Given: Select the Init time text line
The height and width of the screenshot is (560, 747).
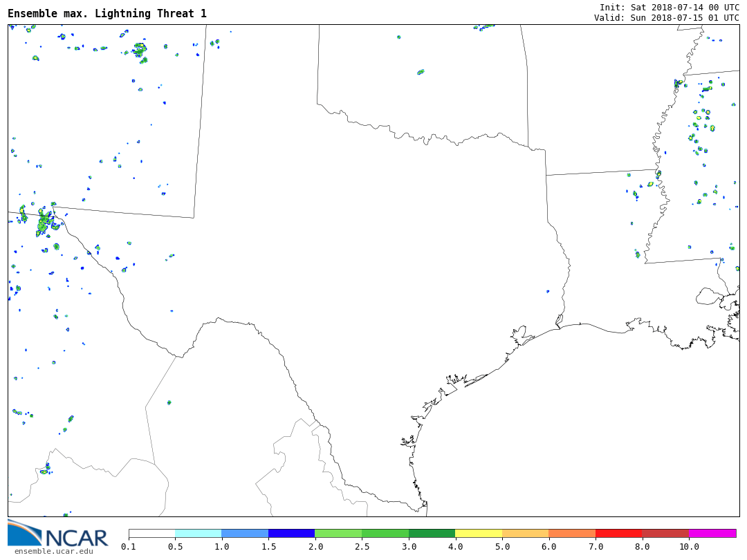Looking at the screenshot, I should [x=669, y=7].
